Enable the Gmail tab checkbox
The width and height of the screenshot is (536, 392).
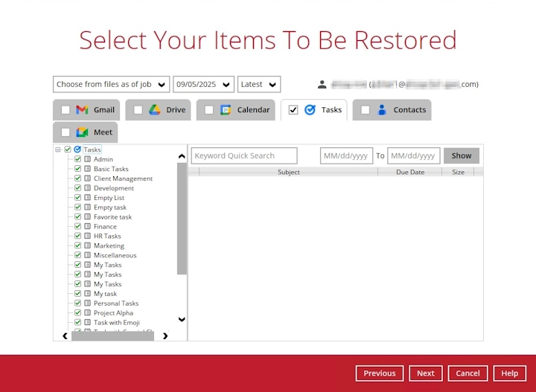[66, 110]
